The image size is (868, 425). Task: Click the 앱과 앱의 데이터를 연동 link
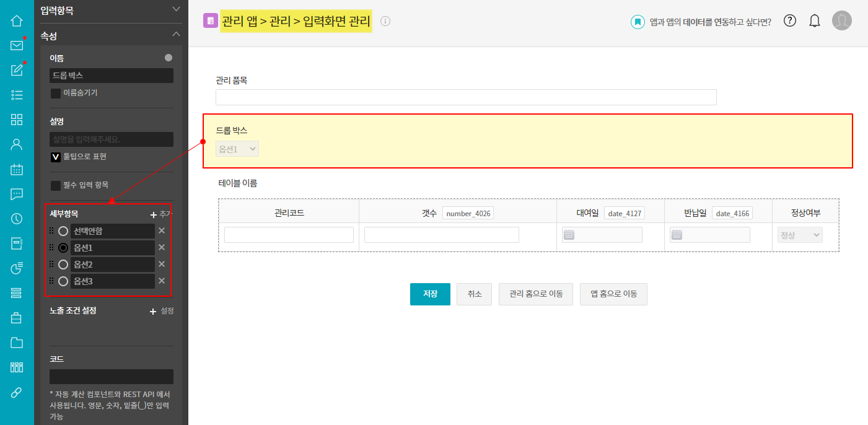pyautogui.click(x=710, y=22)
